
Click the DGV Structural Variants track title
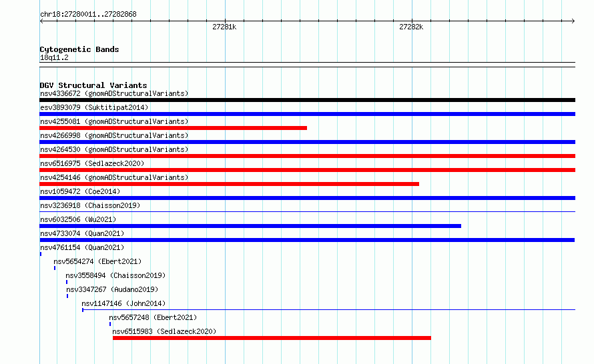pos(93,85)
